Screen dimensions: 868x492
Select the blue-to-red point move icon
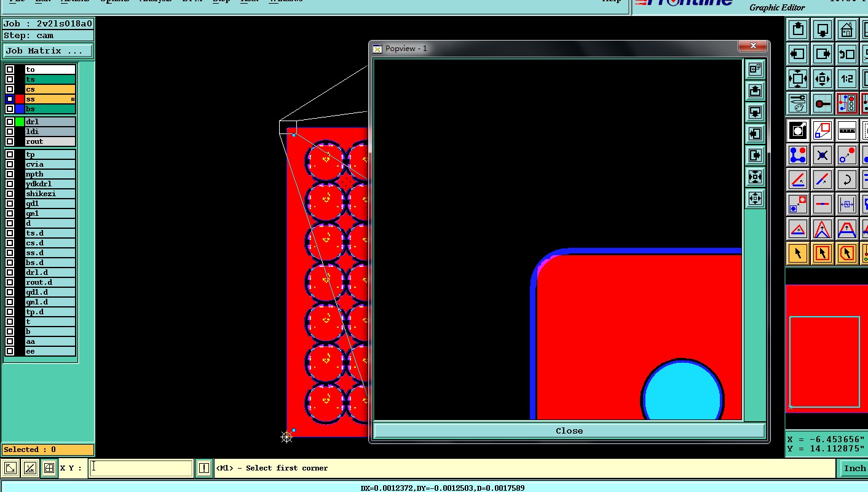(847, 155)
